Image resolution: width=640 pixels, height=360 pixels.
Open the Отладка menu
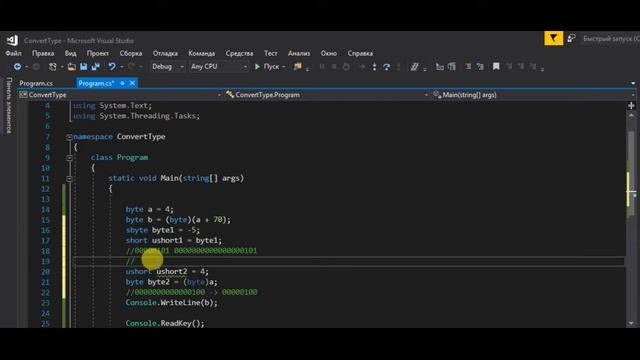pos(165,53)
